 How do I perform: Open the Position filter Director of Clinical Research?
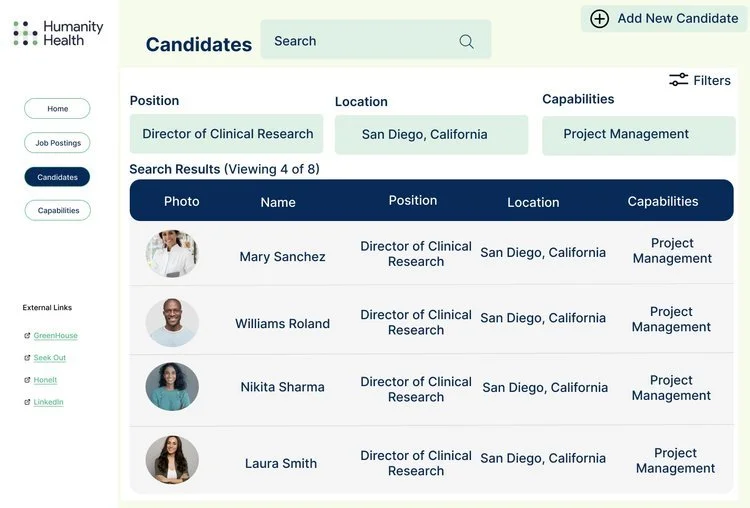point(226,134)
